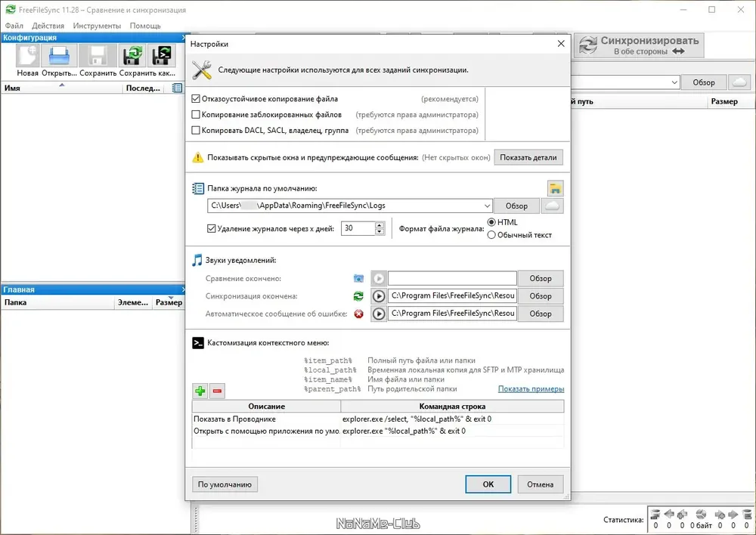Click cloud storage icon beside top-right Обзор
Image resolution: width=756 pixels, height=535 pixels.
[739, 82]
